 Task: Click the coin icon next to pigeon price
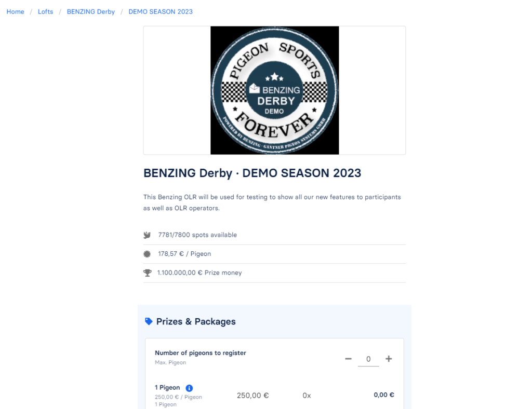(147, 253)
